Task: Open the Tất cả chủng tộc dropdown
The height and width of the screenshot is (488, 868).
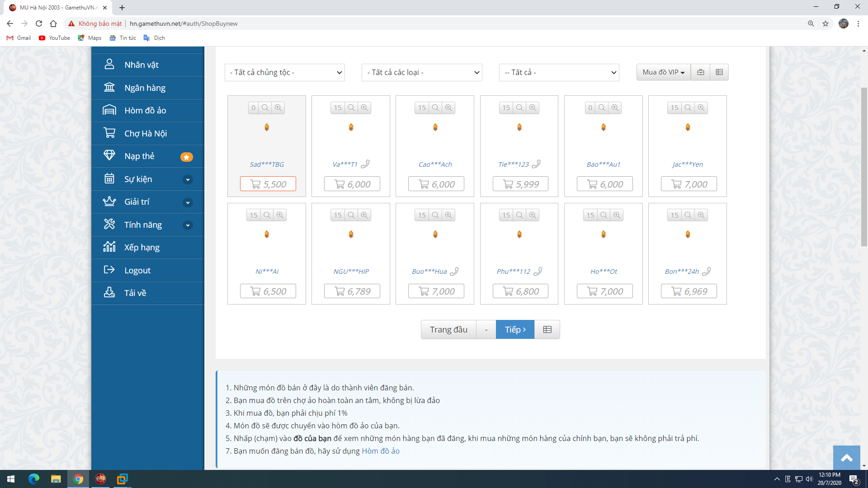Action: point(285,72)
